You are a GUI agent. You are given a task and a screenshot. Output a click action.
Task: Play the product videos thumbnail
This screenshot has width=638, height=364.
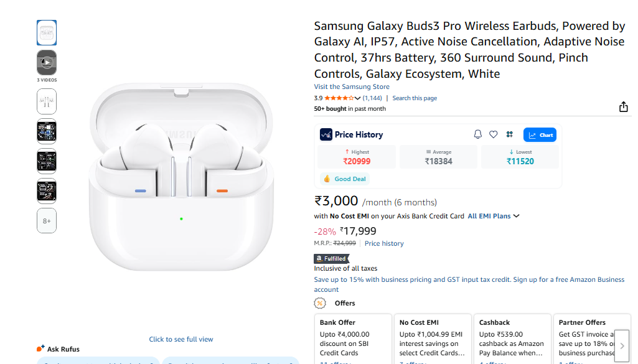point(47,62)
